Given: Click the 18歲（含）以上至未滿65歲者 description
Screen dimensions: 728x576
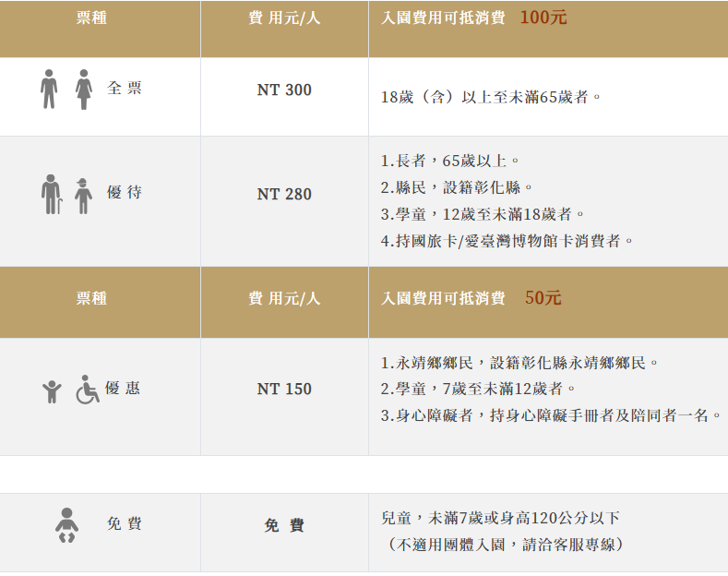Looking at the screenshot, I should click(491, 97).
